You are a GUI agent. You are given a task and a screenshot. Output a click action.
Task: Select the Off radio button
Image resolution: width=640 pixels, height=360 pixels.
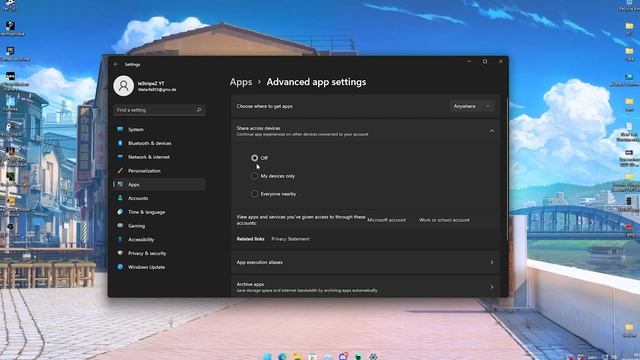(x=254, y=158)
